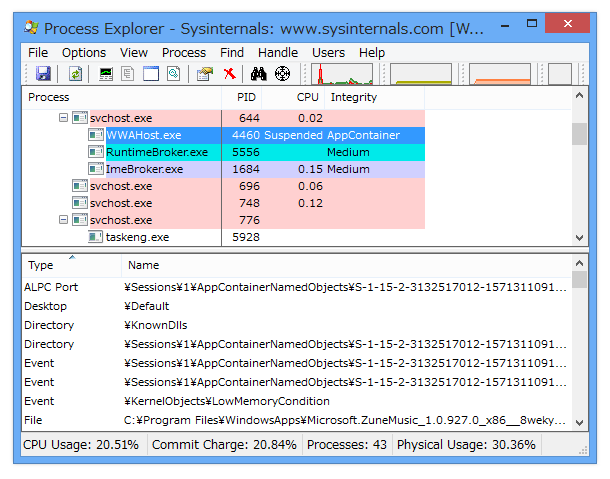Click the ImeBroker.exe process icon
This screenshot has width=610, height=479.
tap(96, 169)
